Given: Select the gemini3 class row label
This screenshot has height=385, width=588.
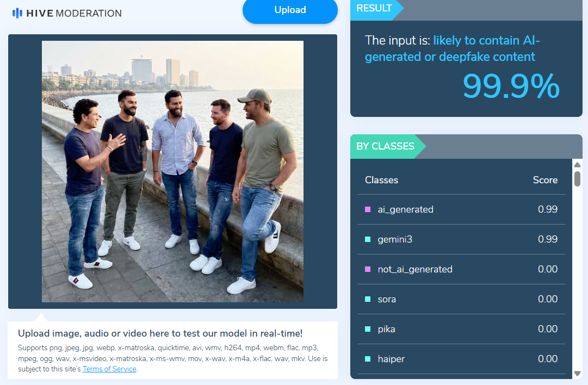Looking at the screenshot, I should point(395,239).
